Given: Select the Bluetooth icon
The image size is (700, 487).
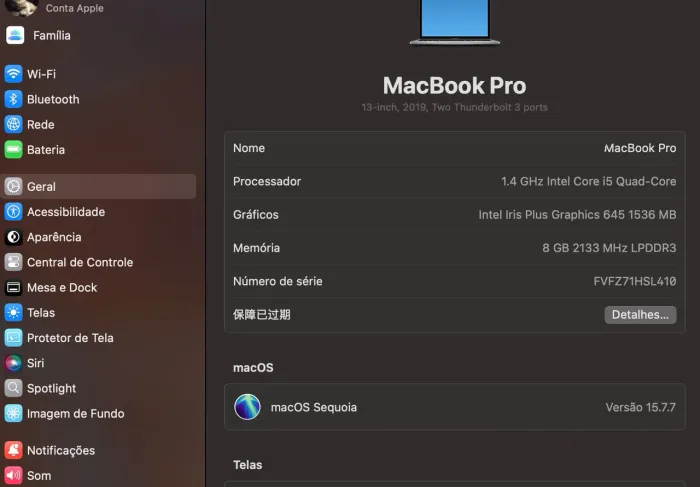Looking at the screenshot, I should [x=13, y=99].
